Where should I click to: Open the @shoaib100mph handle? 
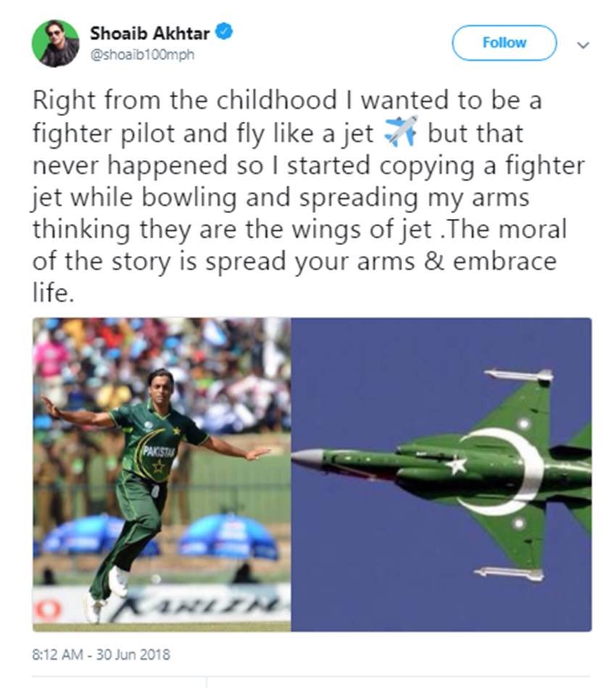[x=142, y=55]
